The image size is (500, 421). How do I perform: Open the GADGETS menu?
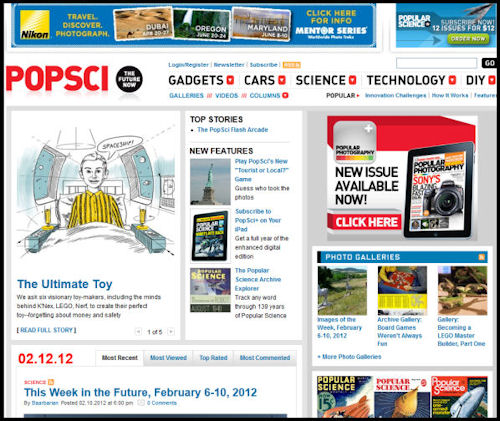coord(196,80)
